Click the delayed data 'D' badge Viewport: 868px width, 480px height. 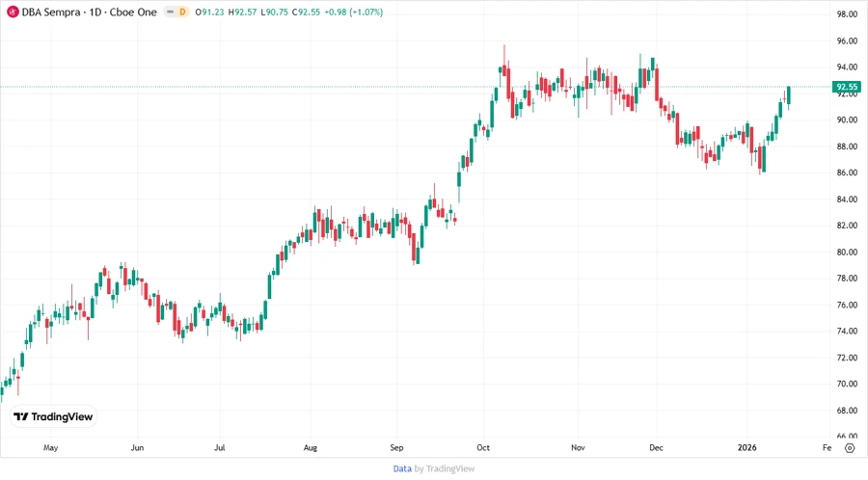[182, 12]
